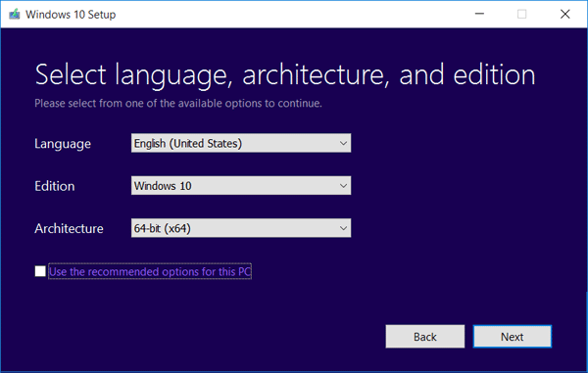Screen dimensions: 588x373
Task: Close the Windows 10 Setup window
Action: point(565,15)
